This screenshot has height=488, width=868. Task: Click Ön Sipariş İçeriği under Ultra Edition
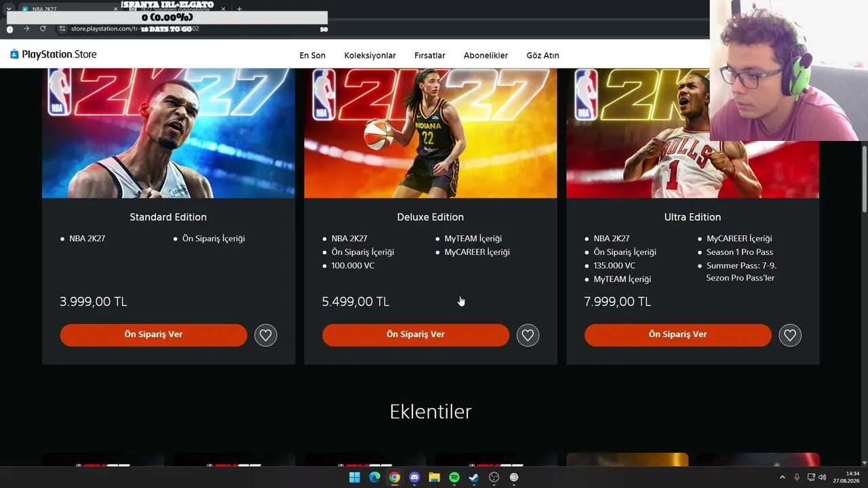625,252
